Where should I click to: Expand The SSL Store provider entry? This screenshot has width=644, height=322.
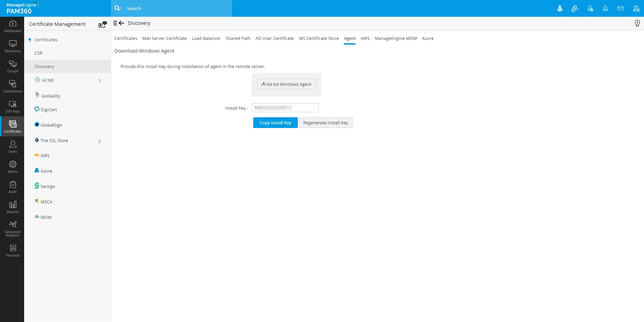[x=99, y=141]
